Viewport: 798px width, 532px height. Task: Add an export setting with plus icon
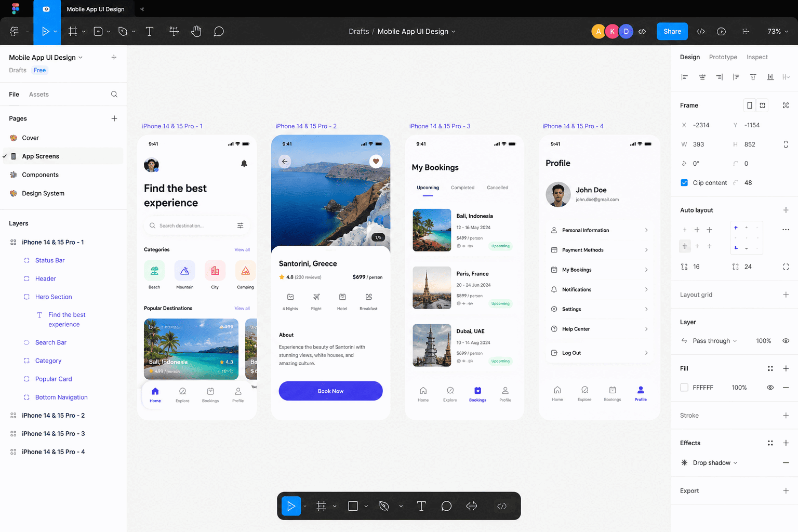click(x=786, y=491)
